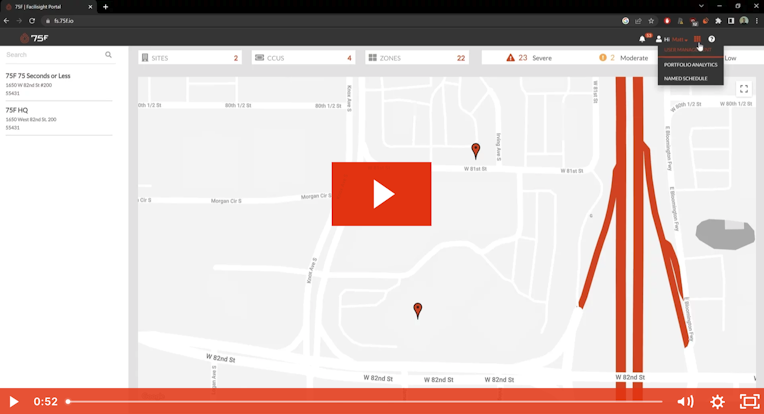Expand the Matt user dropdown
This screenshot has height=414, width=764.
click(680, 39)
